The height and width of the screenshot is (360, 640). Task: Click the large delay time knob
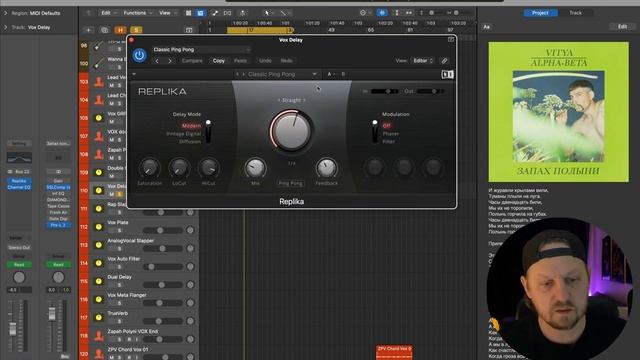coord(291,131)
